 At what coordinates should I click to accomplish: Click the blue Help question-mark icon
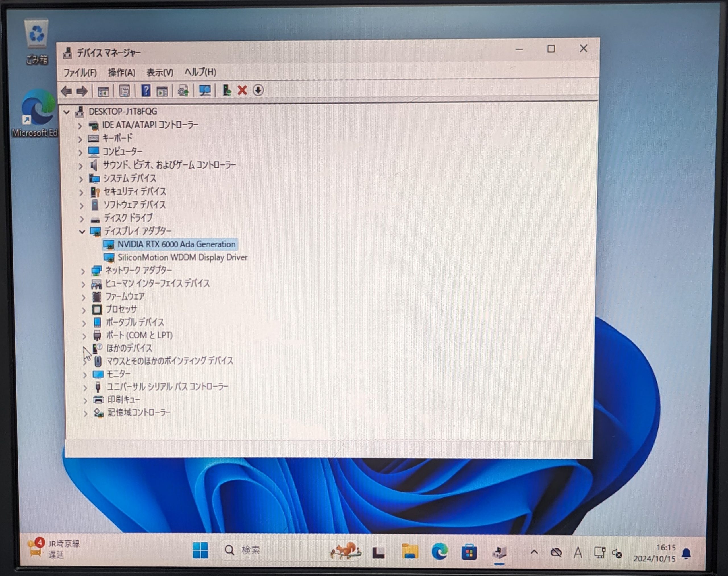click(146, 91)
